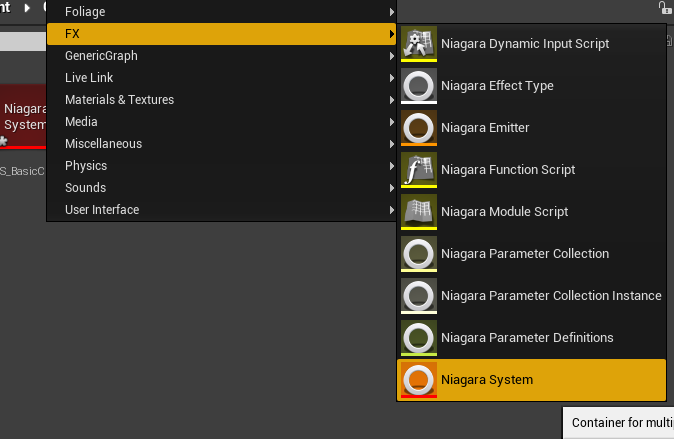This screenshot has height=439, width=674.
Task: Select the Niagara System asset thumbnail
Action: pyautogui.click(x=23, y=117)
